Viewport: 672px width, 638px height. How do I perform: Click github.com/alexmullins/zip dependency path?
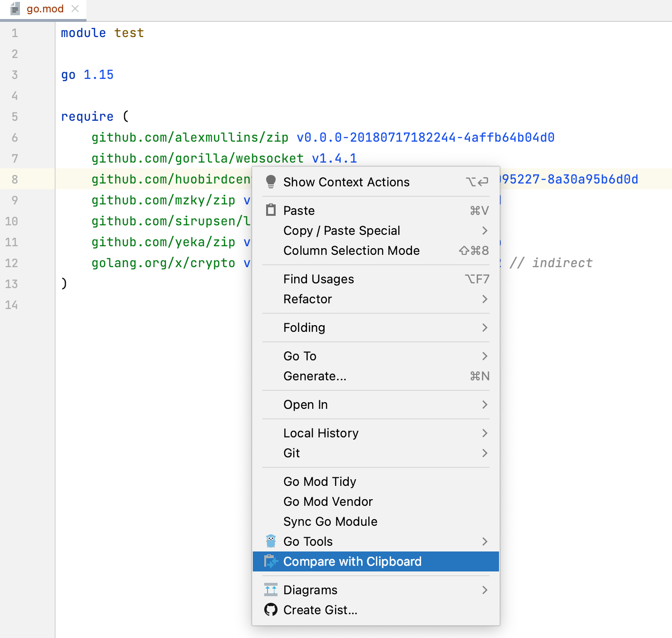[x=190, y=137]
